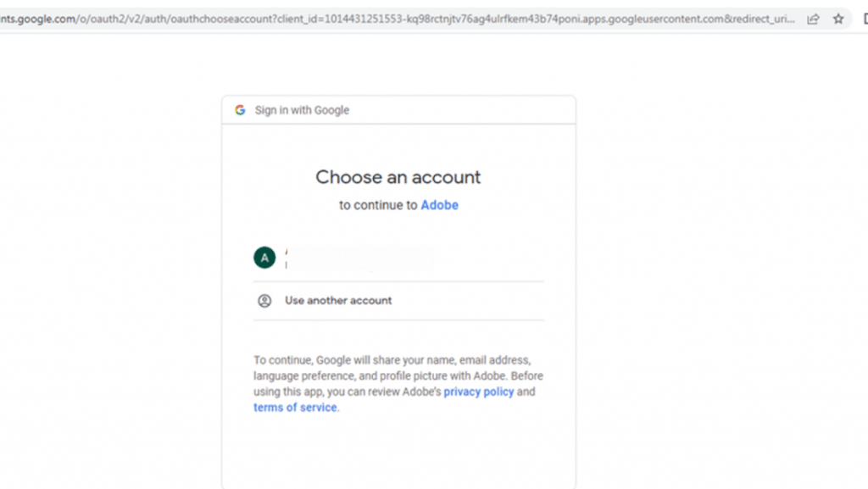This screenshot has width=868, height=489.
Task: Click the partially visible icon right of the star
Action: tap(865, 19)
